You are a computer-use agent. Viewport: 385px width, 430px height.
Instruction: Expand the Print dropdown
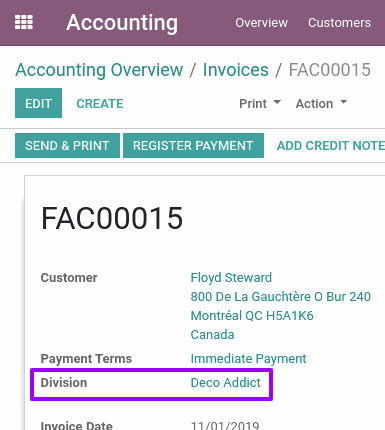(260, 104)
